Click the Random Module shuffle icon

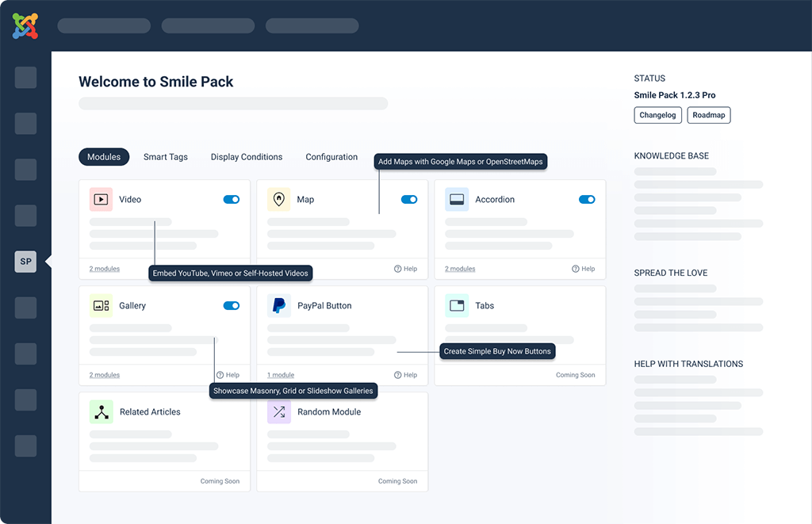point(278,411)
